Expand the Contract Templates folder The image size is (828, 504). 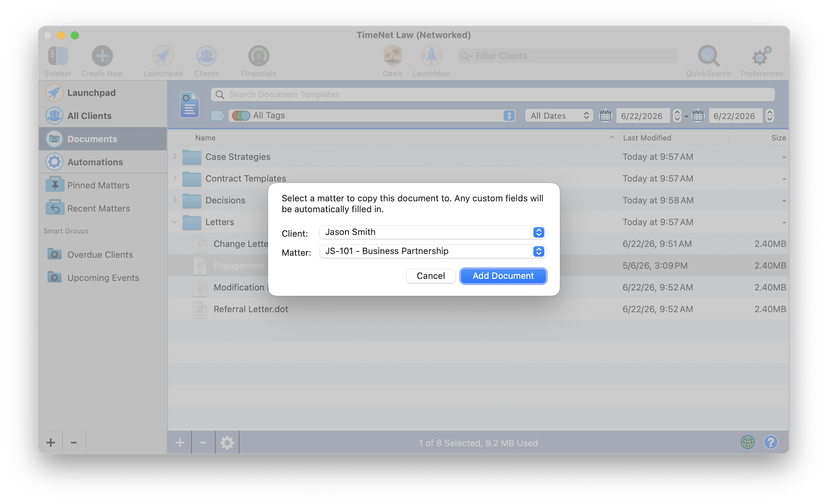[175, 178]
